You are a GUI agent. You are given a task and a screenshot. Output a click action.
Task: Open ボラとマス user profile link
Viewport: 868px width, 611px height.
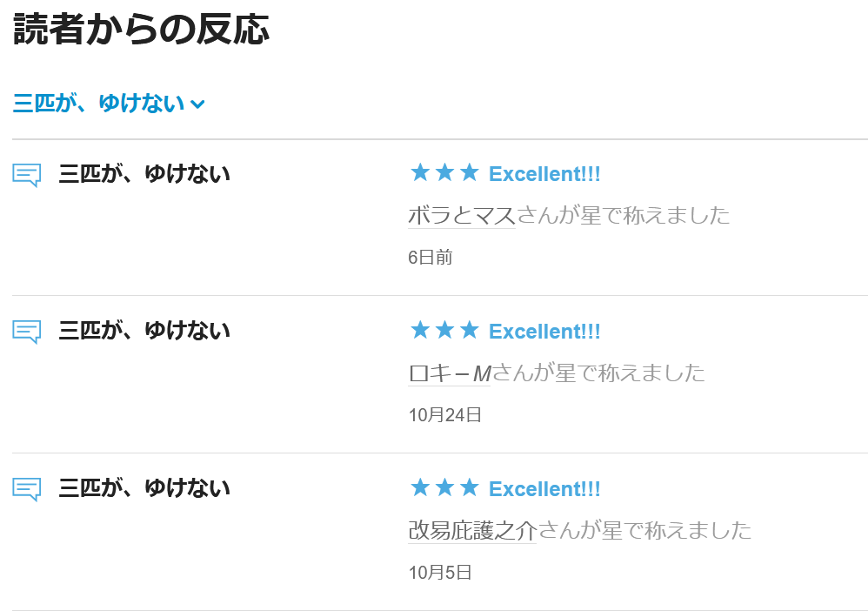(x=462, y=215)
